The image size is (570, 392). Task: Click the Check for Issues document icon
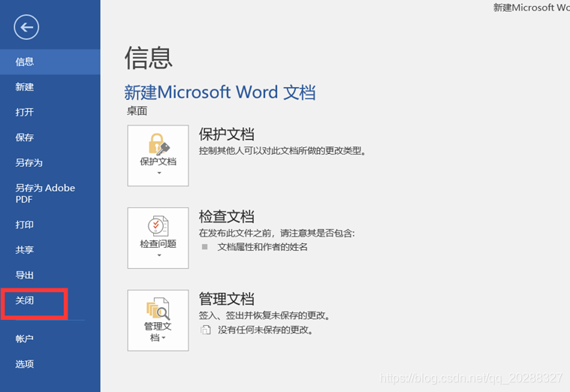[158, 226]
